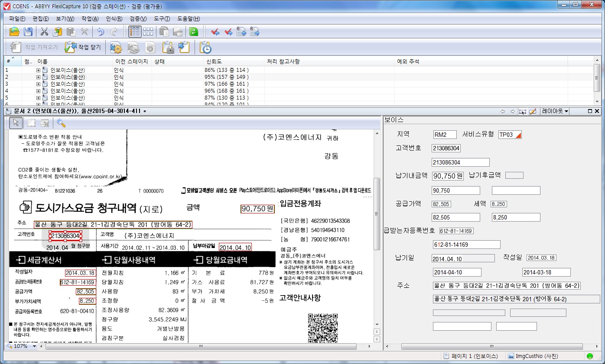Sort list by 이전 스테이지 column header

coord(132,61)
